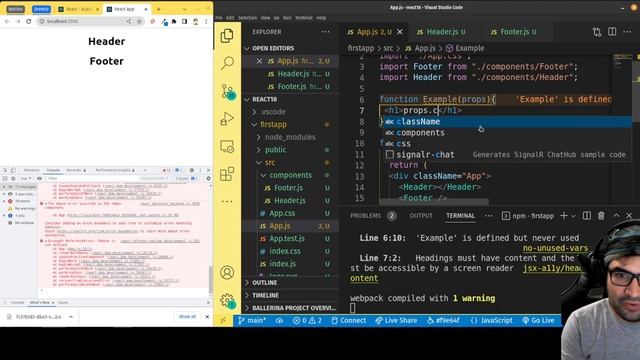Screen dimensions: 640x360
Task: Open the Manage gear in VS Code
Action: tap(227, 300)
